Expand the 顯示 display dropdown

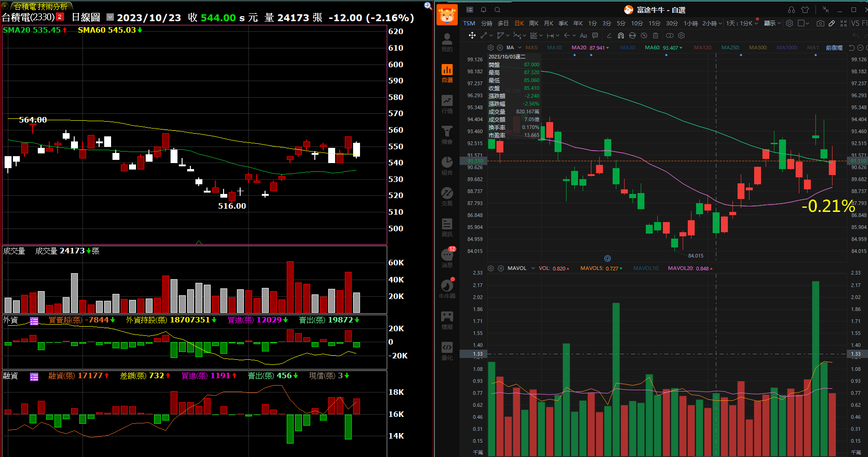tap(779, 23)
